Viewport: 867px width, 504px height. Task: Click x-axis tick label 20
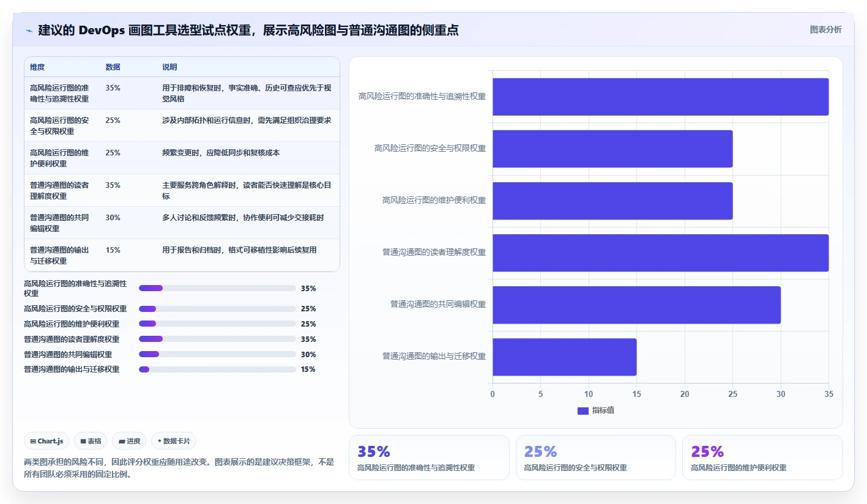point(685,395)
